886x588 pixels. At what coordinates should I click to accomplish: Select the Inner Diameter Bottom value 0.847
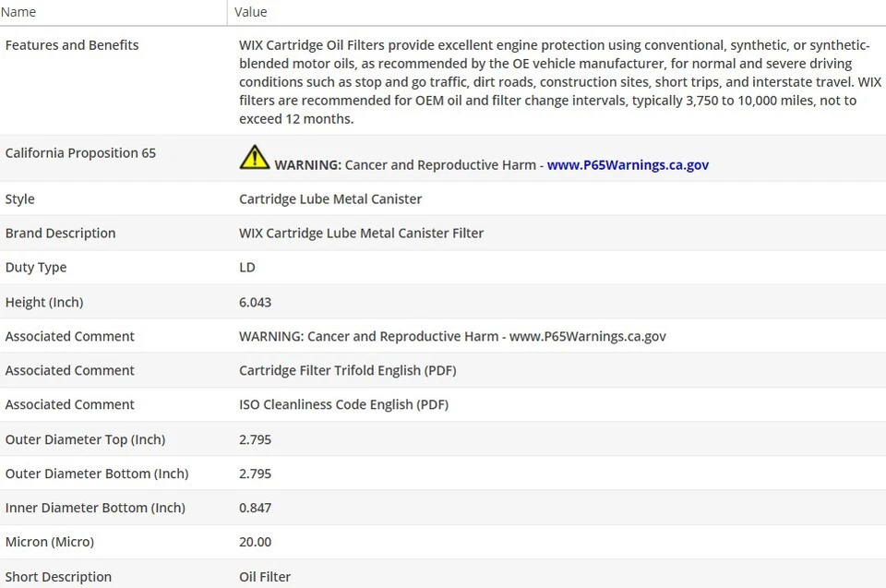tap(255, 508)
